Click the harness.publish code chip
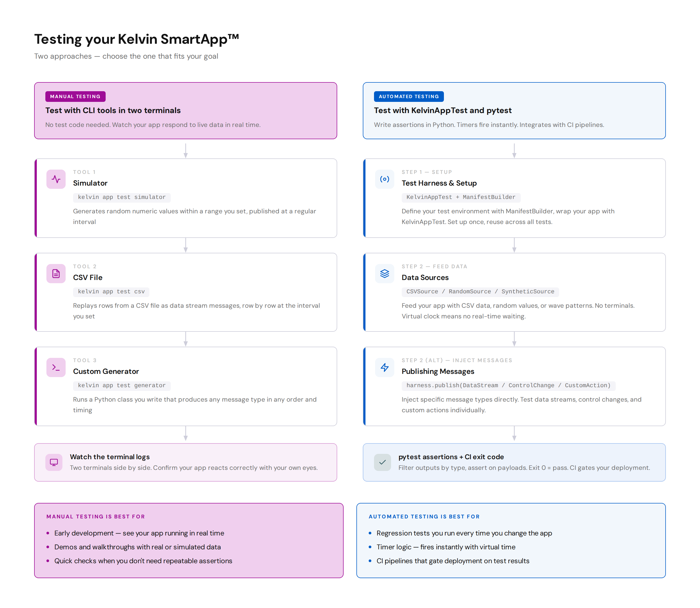The width and height of the screenshot is (700, 608). click(508, 385)
